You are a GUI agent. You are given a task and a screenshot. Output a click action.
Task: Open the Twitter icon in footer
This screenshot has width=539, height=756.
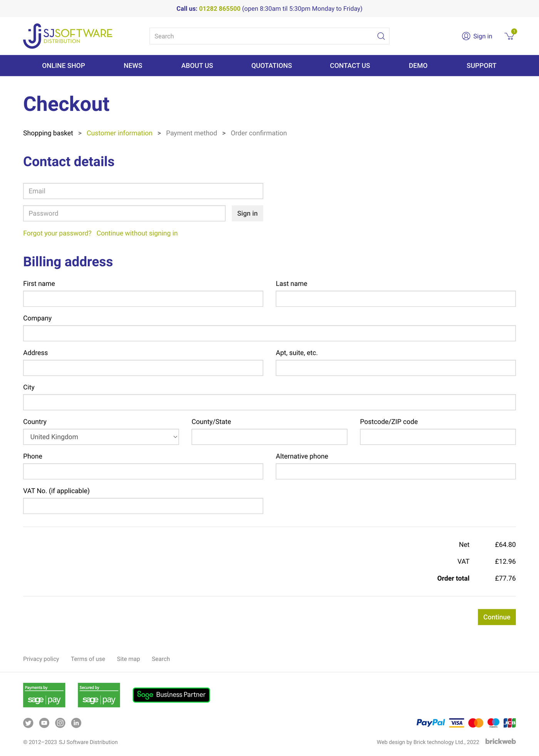[x=28, y=723]
